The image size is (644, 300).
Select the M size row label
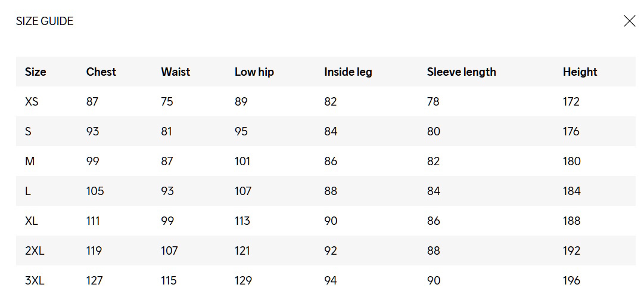click(x=29, y=161)
